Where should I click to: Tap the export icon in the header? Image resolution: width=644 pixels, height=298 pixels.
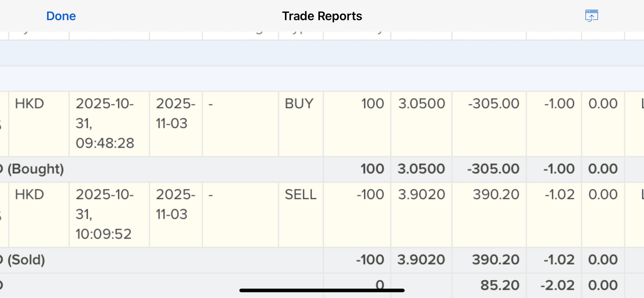click(591, 16)
